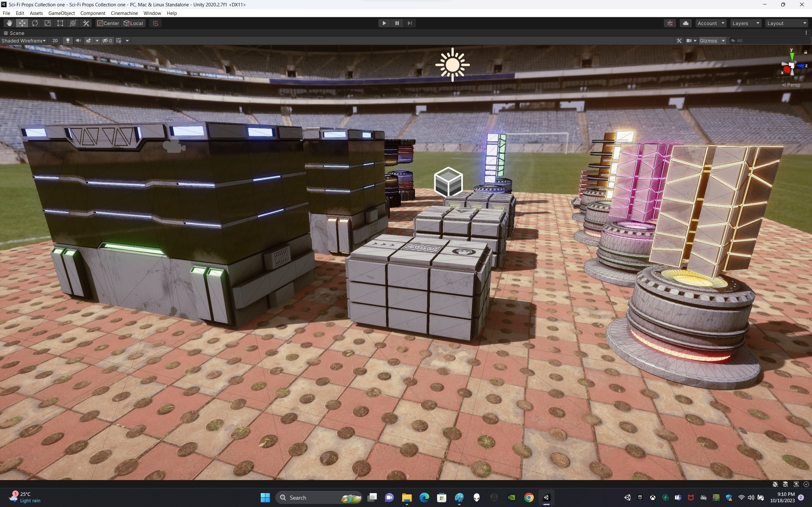This screenshot has width=812, height=507.
Task: Mute scene audio toggle
Action: 78,41
